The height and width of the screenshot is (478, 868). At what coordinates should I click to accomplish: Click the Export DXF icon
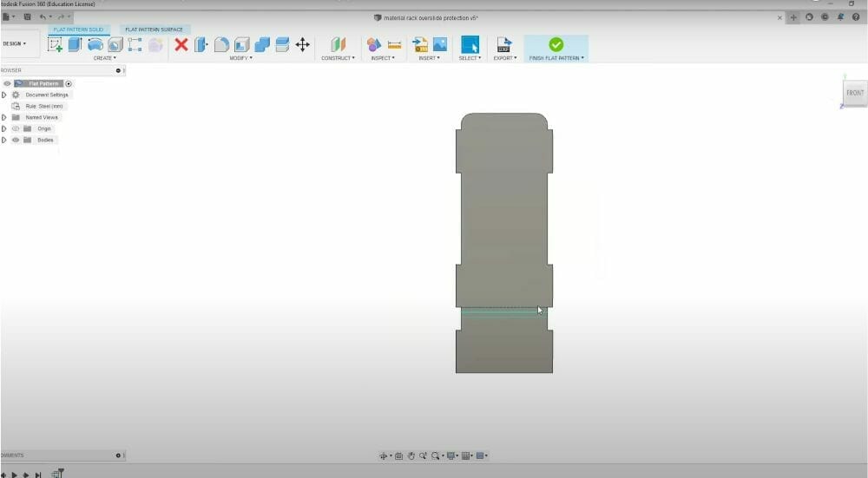[x=503, y=44]
